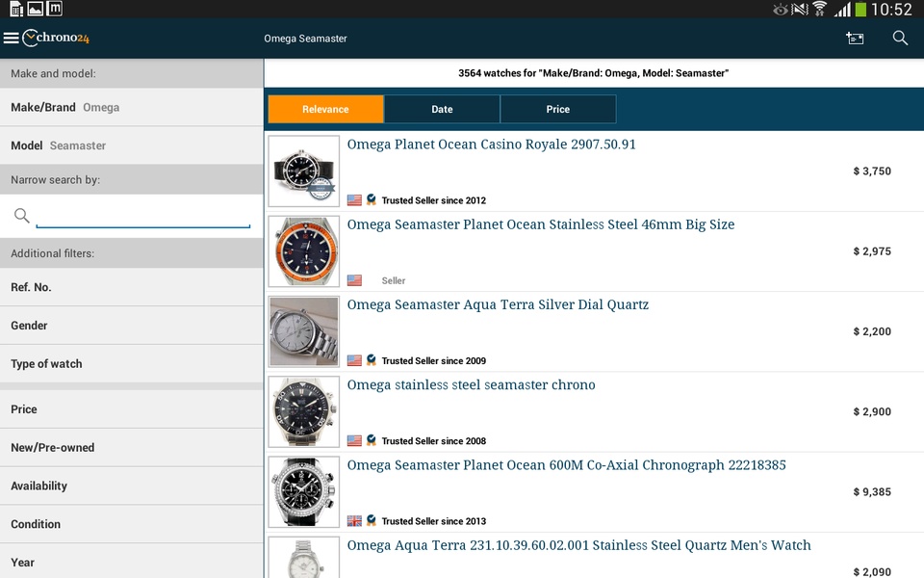Open the search magnifier in top bar

point(900,39)
